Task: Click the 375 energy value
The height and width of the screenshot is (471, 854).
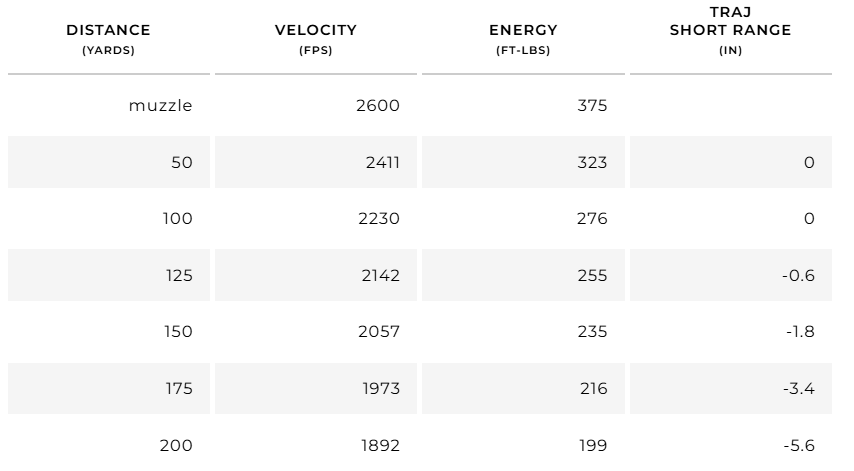Action: point(592,106)
